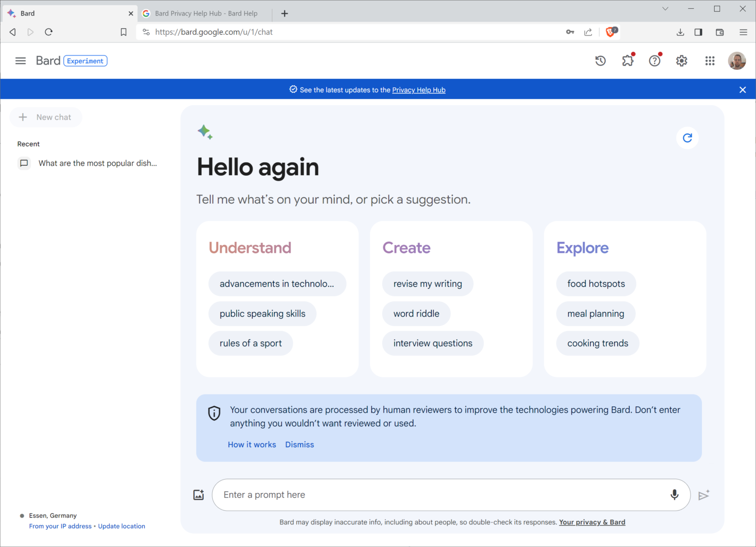Dismiss the human reviewers notice
The image size is (756, 547).
(300, 445)
